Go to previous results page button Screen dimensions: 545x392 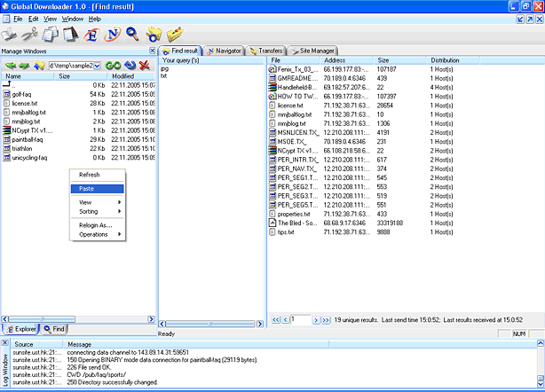(x=285, y=320)
